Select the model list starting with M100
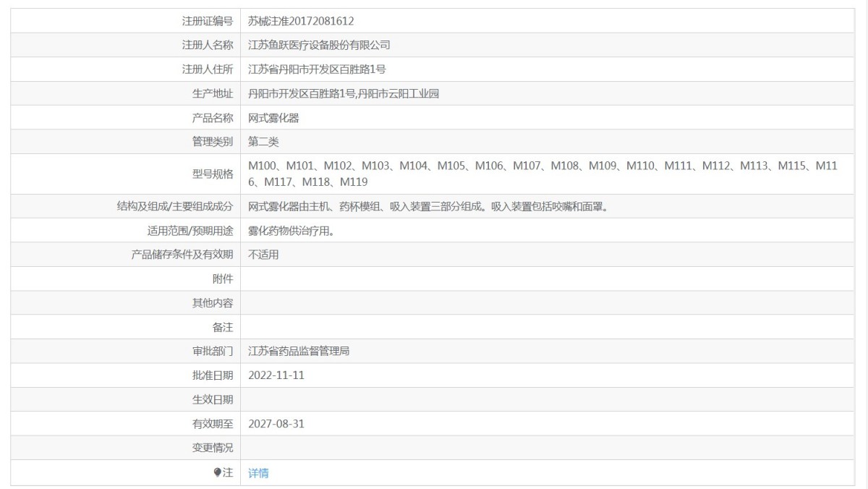The image size is (868, 489). click(542, 174)
